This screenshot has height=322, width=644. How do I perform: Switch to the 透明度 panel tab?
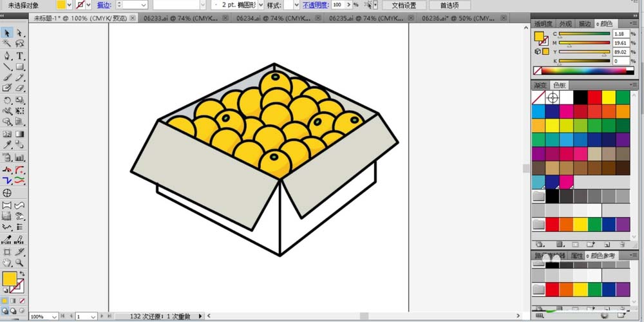click(543, 24)
